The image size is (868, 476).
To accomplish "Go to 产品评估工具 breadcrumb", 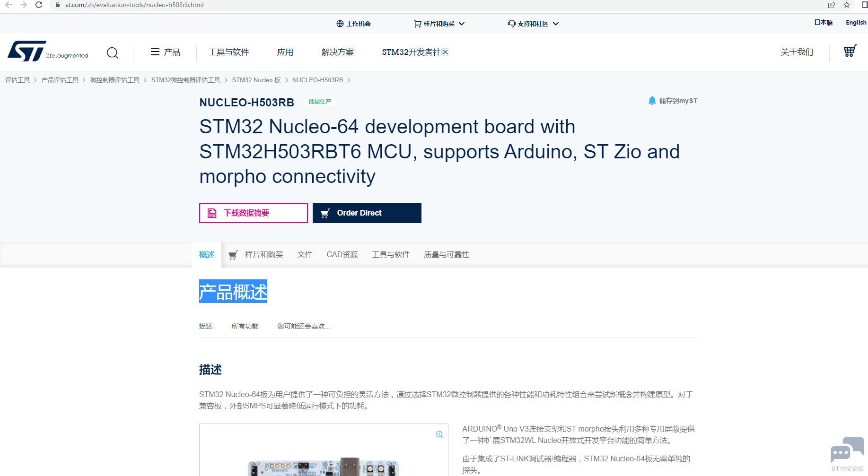I will pyautogui.click(x=60, y=80).
